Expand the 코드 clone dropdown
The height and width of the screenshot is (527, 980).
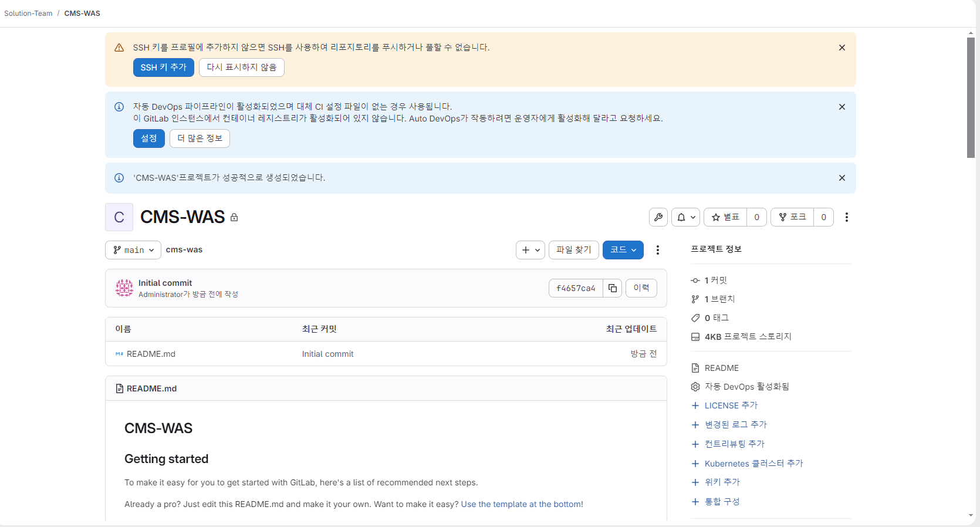point(623,250)
